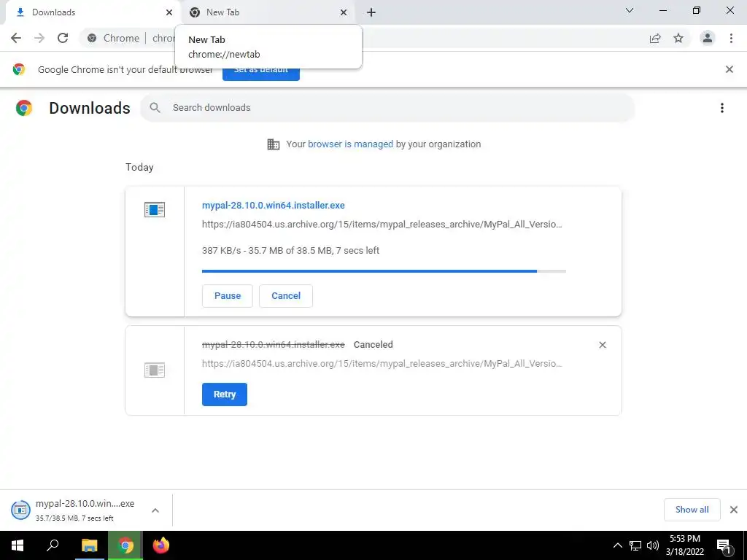Reload the page with the refresh icon

point(63,38)
